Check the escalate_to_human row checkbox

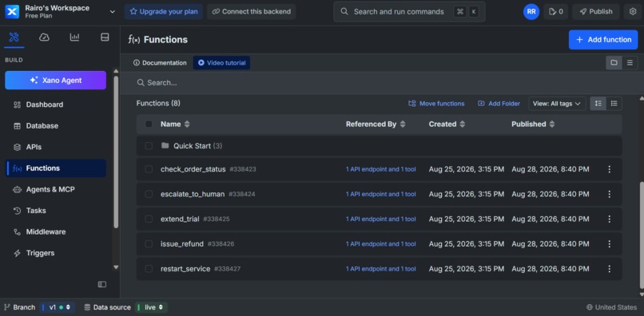[149, 194]
